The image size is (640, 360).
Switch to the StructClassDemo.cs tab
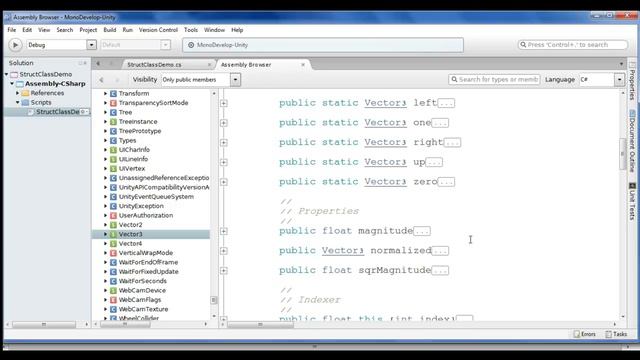click(x=154, y=64)
